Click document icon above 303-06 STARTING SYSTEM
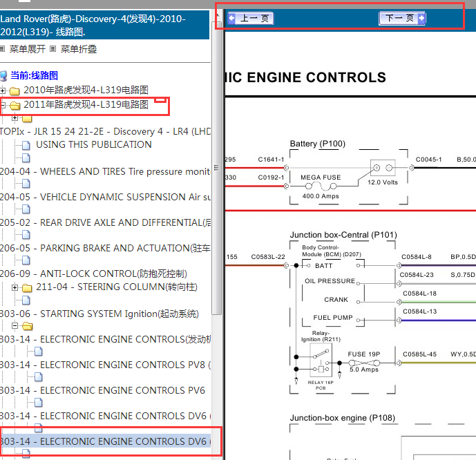 point(26,300)
